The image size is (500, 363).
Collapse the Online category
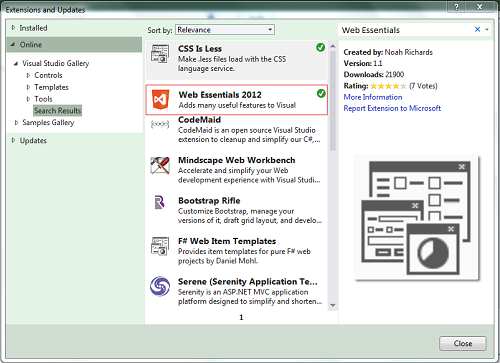(x=13, y=44)
